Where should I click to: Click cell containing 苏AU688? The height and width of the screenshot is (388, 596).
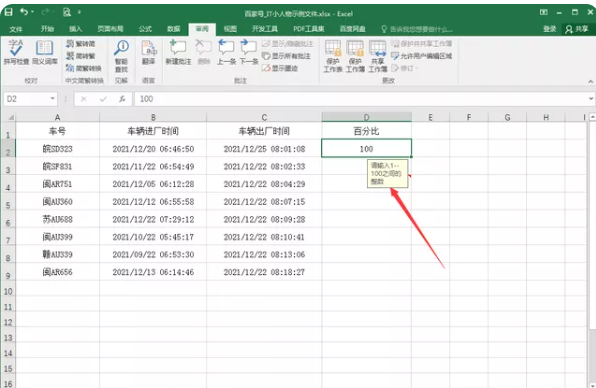point(57,219)
